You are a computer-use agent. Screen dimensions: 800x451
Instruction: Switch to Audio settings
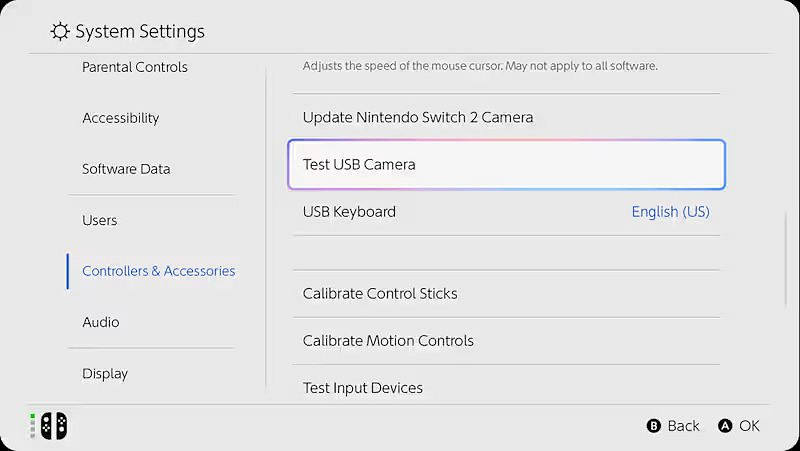(101, 322)
